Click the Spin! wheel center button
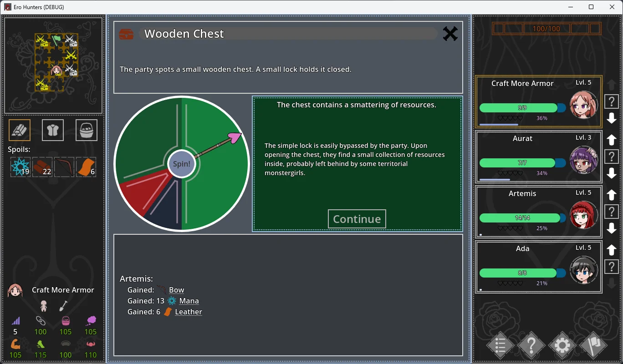Image resolution: width=623 pixels, height=364 pixels. (182, 164)
